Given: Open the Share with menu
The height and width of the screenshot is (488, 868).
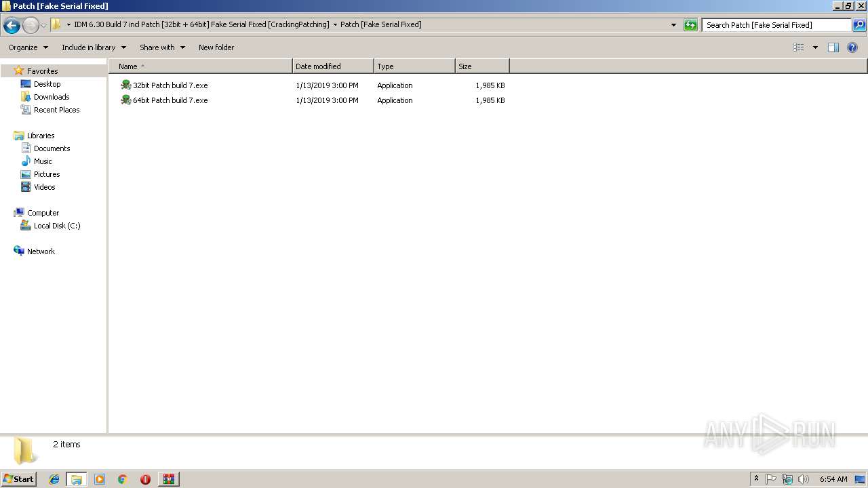Looking at the screenshot, I should pos(162,47).
